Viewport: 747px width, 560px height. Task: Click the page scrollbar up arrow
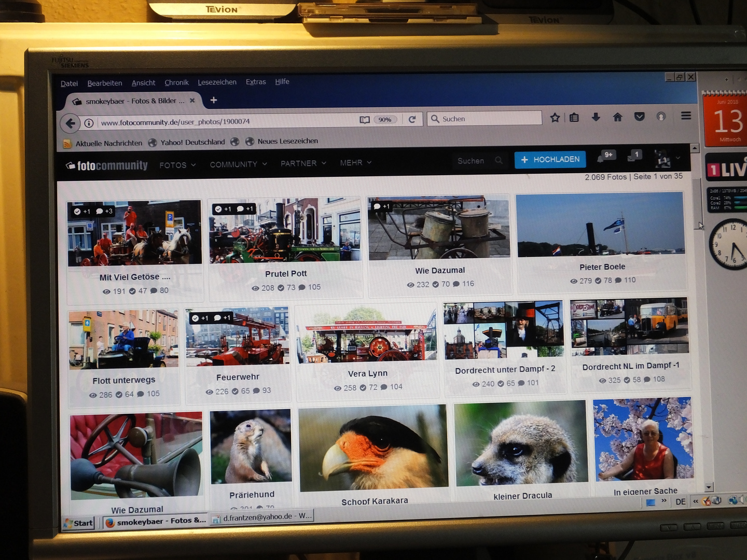click(x=695, y=148)
